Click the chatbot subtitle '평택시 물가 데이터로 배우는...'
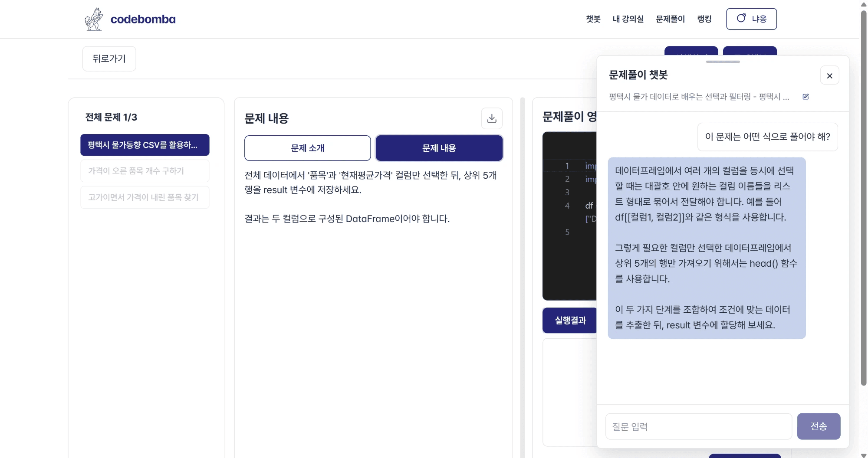Image resolution: width=868 pixels, height=458 pixels. tap(699, 97)
